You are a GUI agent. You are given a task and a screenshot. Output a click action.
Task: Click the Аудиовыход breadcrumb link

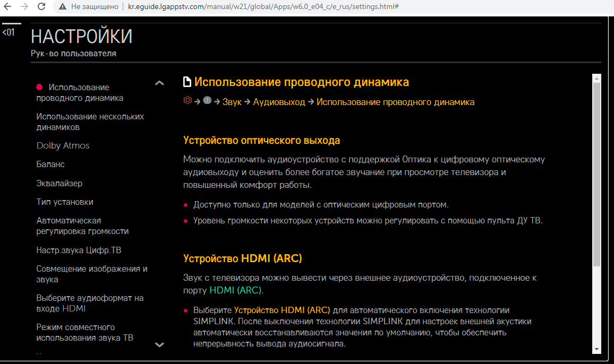[x=279, y=102]
